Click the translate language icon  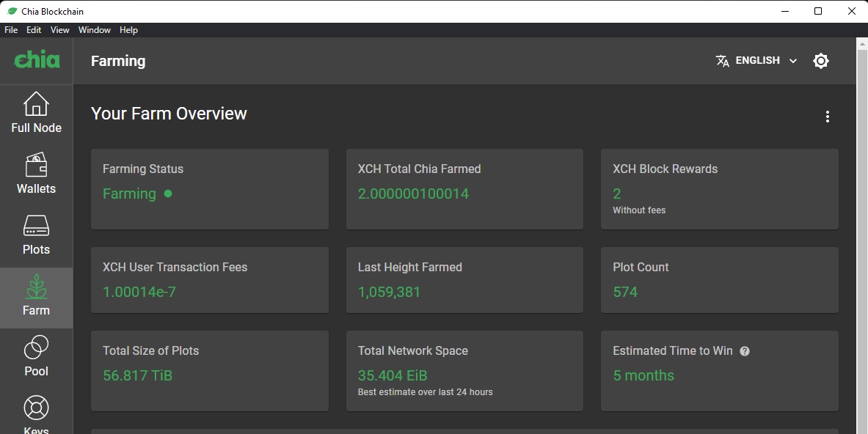[723, 61]
